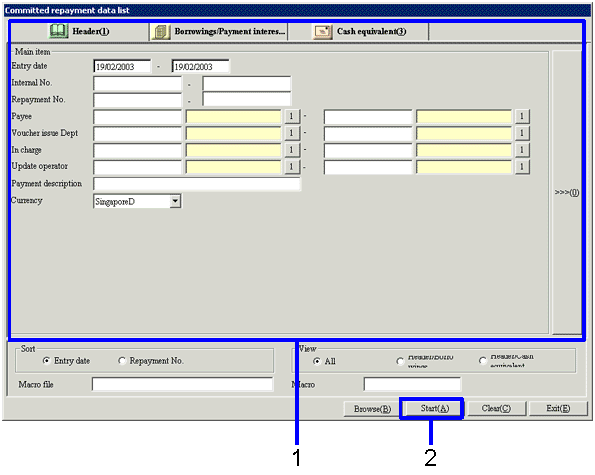Viewport: 595px width, 475px height.
Task: Click the SingaporeD currency combo box
Action: pyautogui.click(x=137, y=201)
